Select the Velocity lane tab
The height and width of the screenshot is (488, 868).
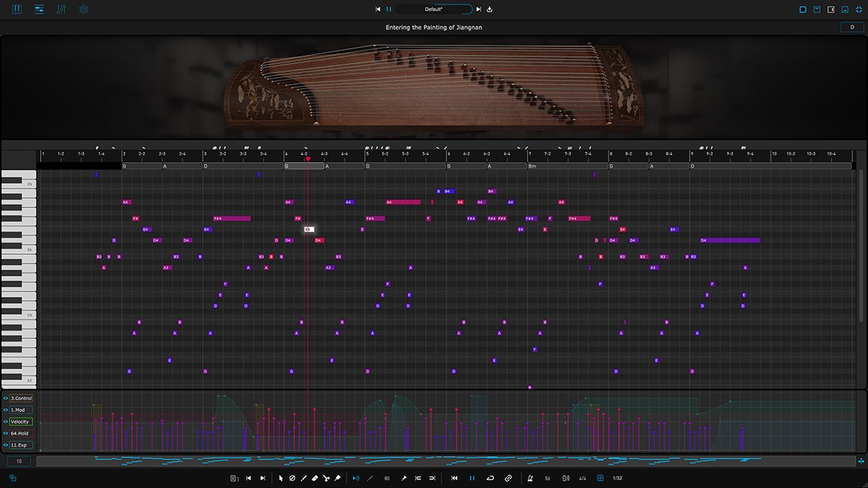click(21, 421)
